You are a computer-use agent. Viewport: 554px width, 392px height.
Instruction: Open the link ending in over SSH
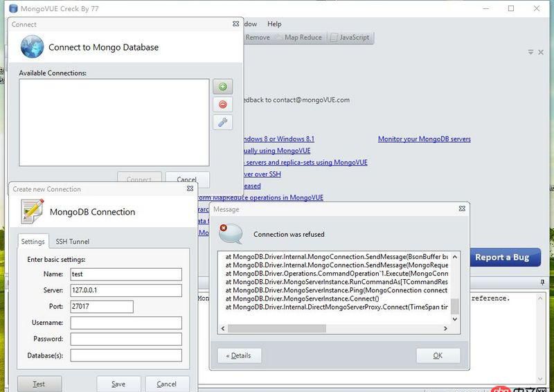[x=262, y=174]
